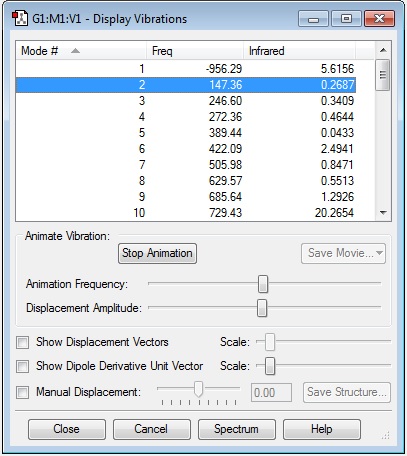Click the Displacement Amplitude slider handle

pos(262,308)
